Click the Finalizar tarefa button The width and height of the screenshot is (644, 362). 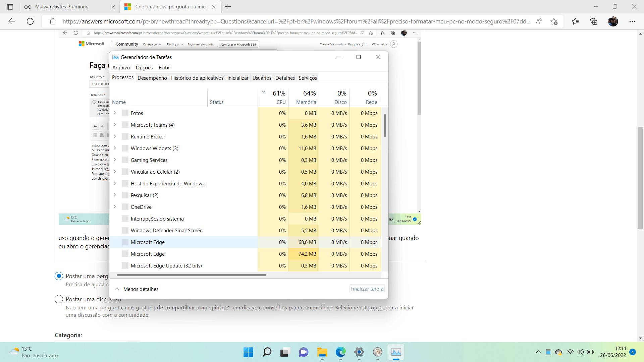coord(367,289)
